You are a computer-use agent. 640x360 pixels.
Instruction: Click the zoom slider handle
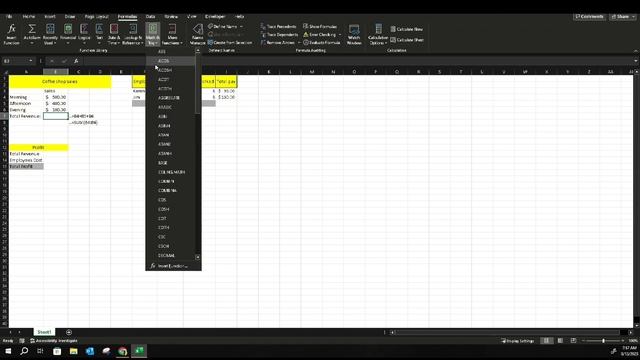(x=603, y=341)
